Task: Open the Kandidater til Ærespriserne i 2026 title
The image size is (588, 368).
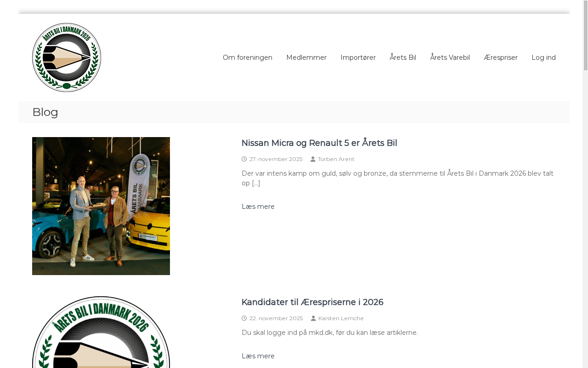Action: tap(312, 302)
